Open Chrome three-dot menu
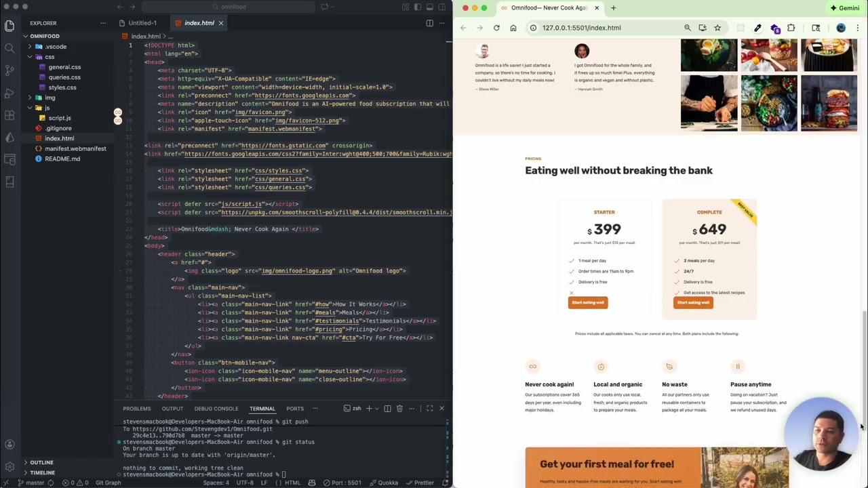Viewport: 868px width, 488px height. click(858, 28)
